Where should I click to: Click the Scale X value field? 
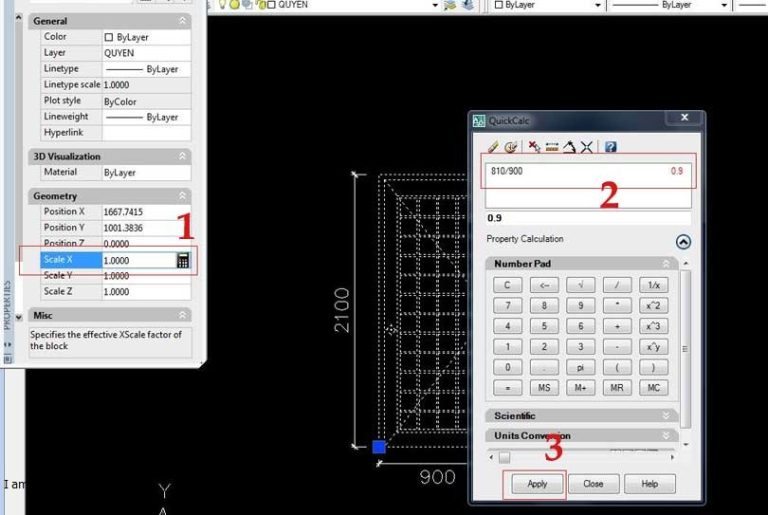pos(139,260)
